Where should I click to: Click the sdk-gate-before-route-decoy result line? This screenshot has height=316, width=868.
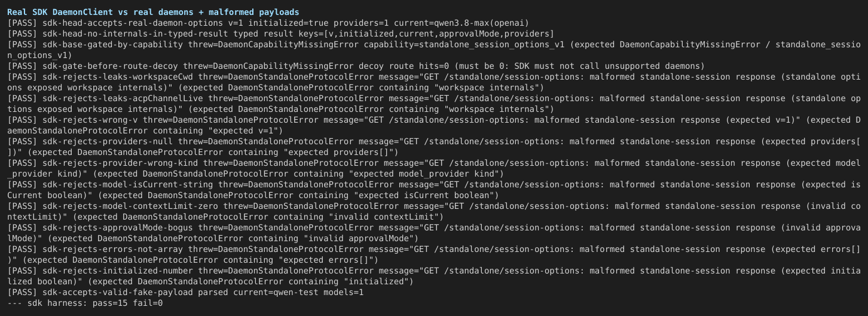coord(356,66)
